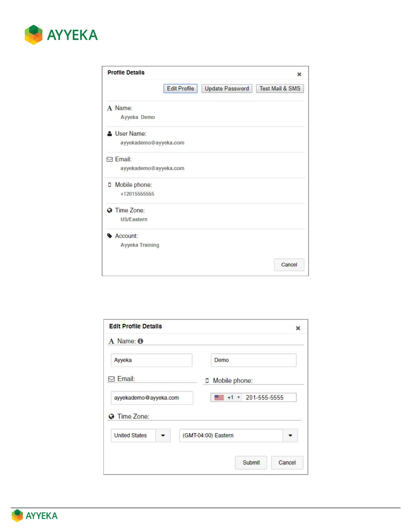Click the user silhouette icon beside User Name
The height and width of the screenshot is (532, 411).
pyautogui.click(x=109, y=134)
